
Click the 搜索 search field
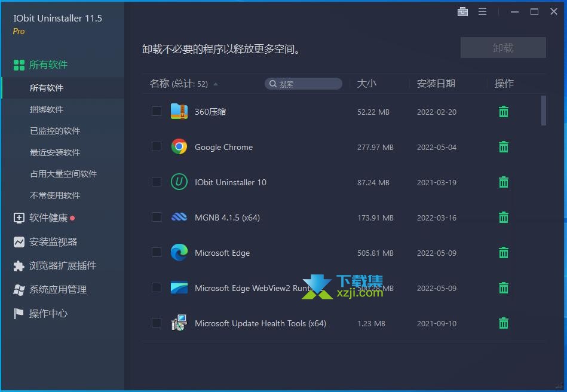point(304,84)
